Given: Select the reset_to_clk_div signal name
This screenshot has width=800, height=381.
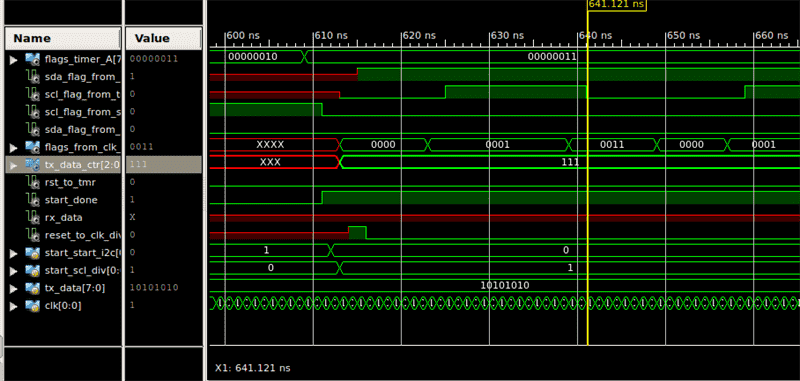Looking at the screenshot, I should 82,235.
